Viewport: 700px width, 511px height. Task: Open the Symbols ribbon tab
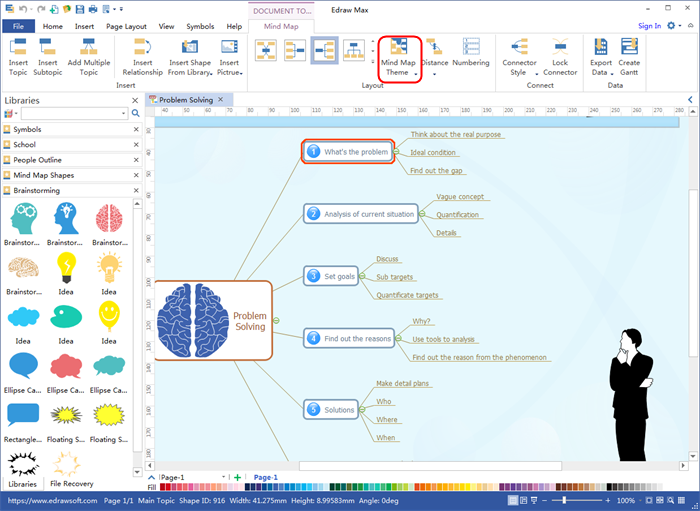200,26
